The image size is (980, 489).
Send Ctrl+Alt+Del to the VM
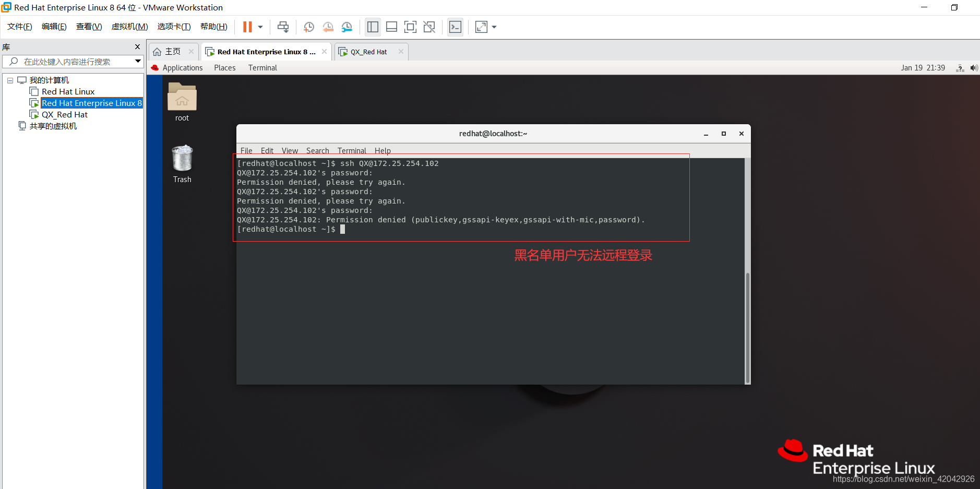point(283,27)
